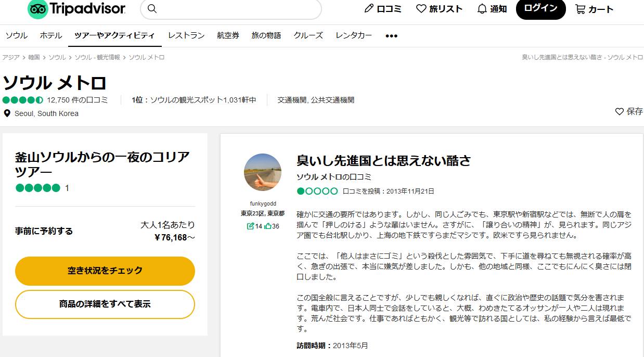Click the 口コミを投稿：2013年11月21日 date text

click(388, 191)
